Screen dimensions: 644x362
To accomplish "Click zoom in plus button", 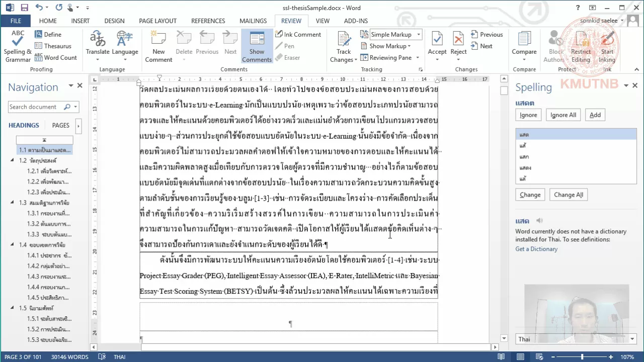I will pyautogui.click(x=611, y=357).
